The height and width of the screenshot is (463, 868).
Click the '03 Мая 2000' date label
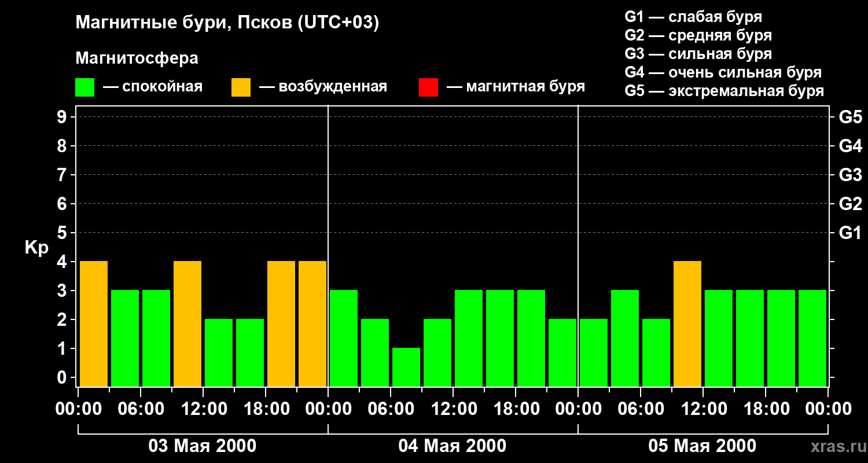point(203,446)
